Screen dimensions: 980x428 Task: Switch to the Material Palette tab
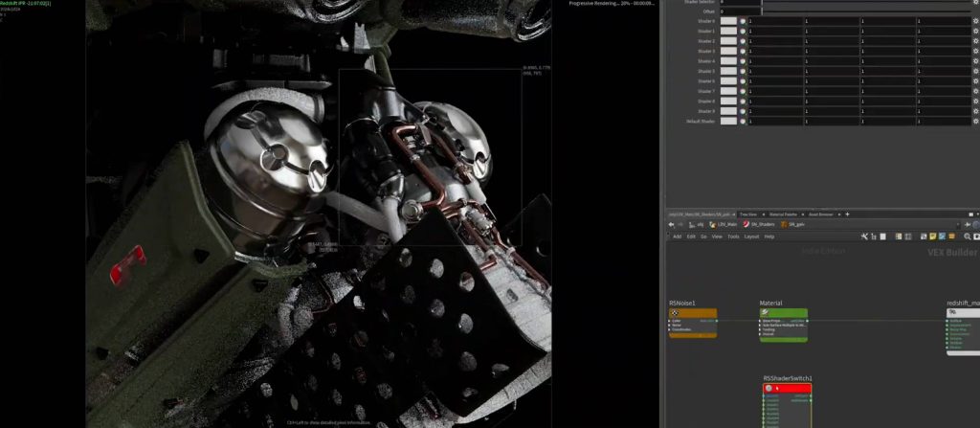coord(783,214)
